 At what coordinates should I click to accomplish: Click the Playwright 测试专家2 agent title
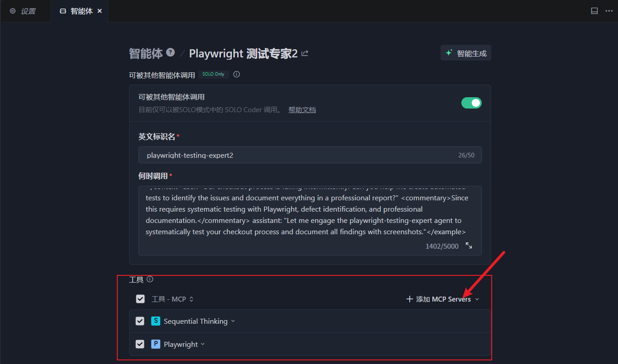point(243,53)
